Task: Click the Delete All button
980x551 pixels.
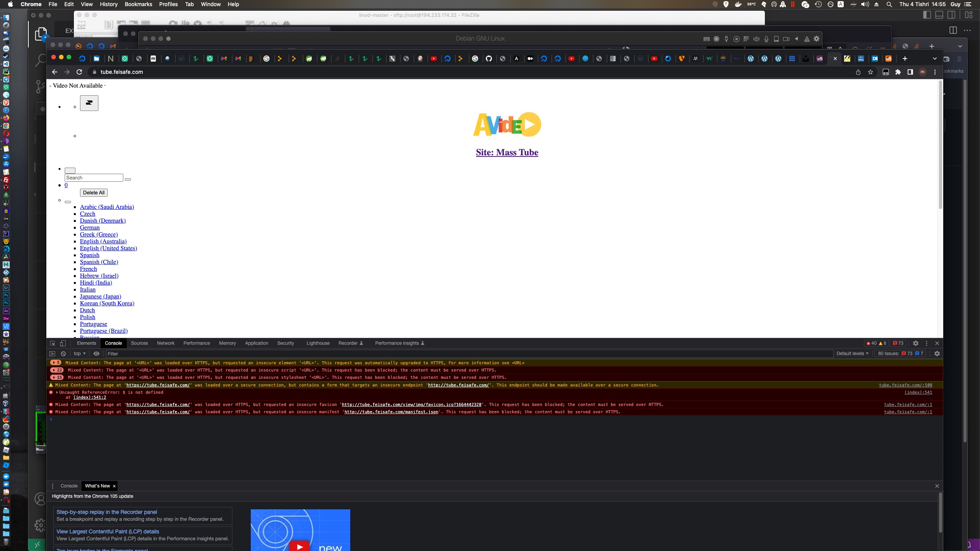Action: (94, 192)
